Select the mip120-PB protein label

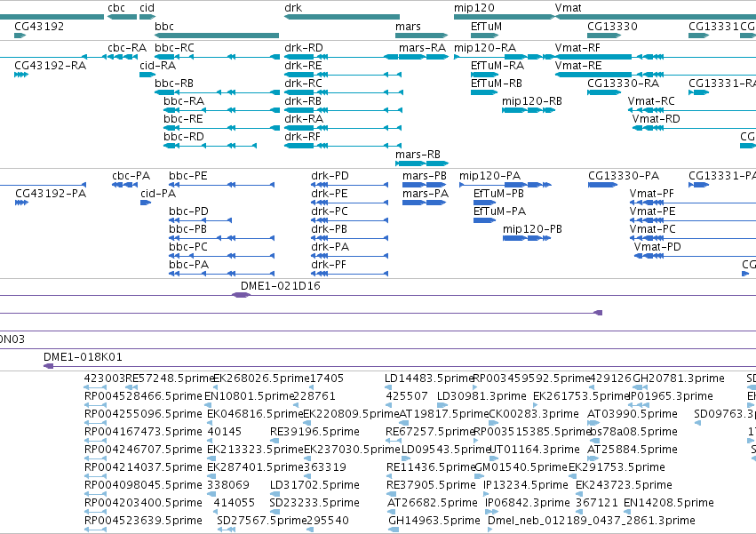pyautogui.click(x=532, y=228)
